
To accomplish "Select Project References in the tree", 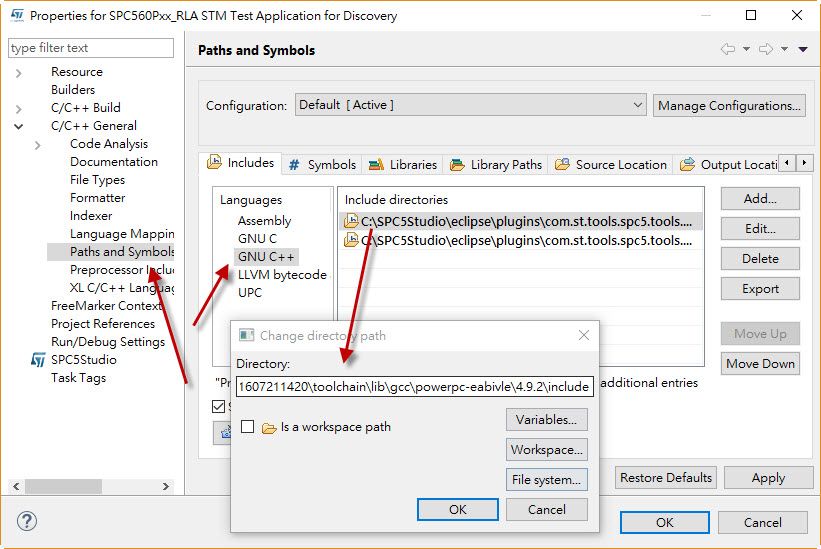I will [x=103, y=324].
